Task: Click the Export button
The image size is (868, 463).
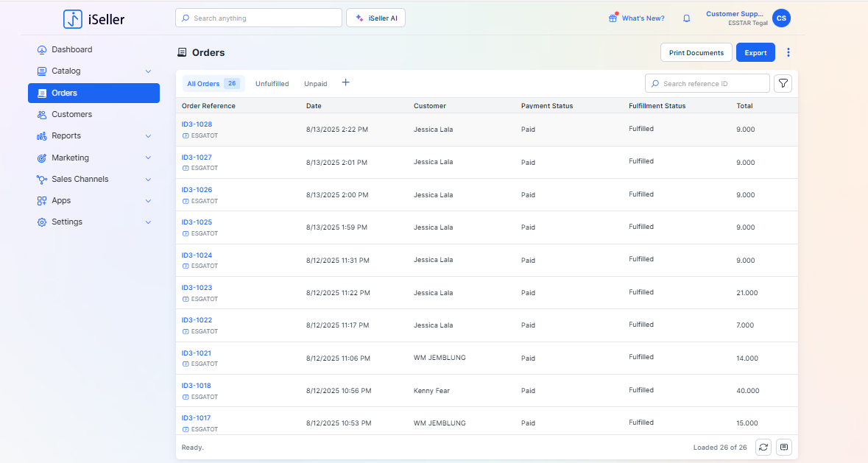Action: click(x=755, y=53)
